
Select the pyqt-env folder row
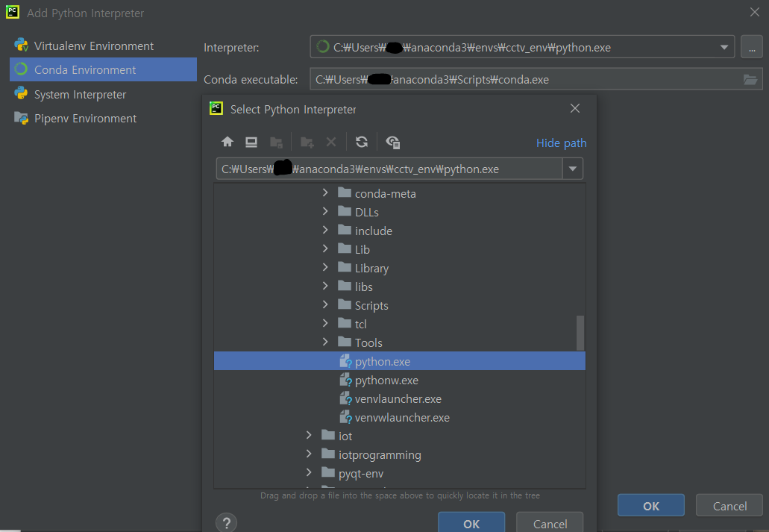click(x=400, y=473)
